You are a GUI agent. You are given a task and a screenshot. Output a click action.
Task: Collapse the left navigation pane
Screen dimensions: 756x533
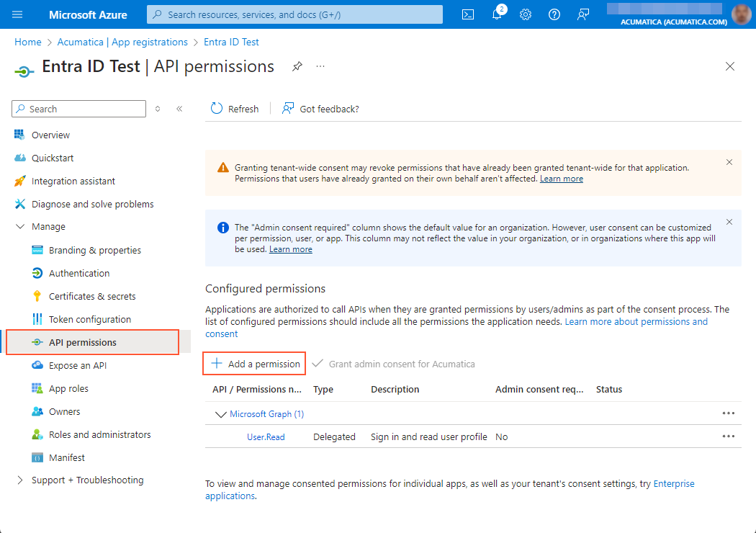(179, 109)
